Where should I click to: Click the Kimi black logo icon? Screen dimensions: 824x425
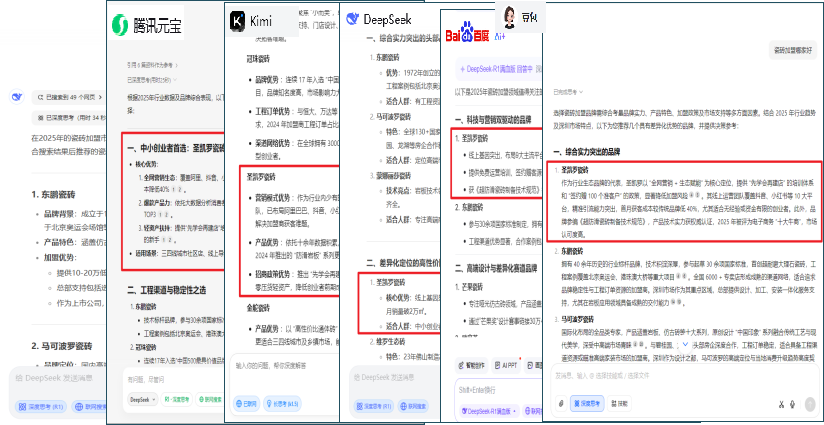[x=238, y=21]
